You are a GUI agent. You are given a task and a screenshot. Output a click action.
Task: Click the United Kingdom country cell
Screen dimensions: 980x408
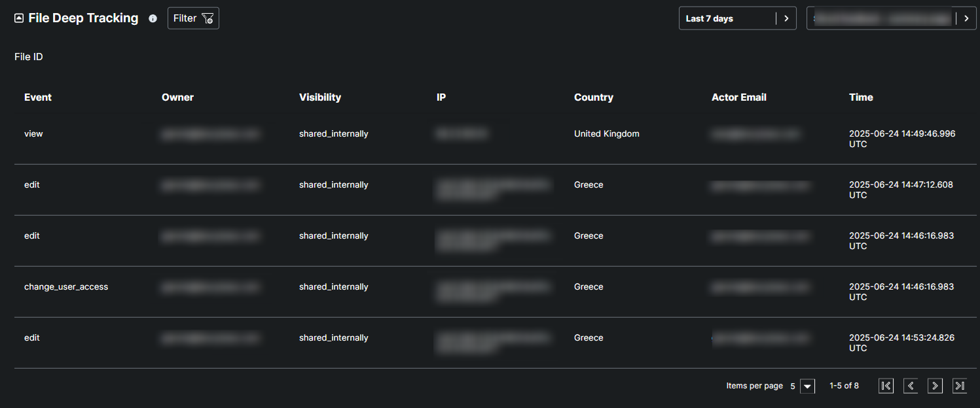click(607, 134)
